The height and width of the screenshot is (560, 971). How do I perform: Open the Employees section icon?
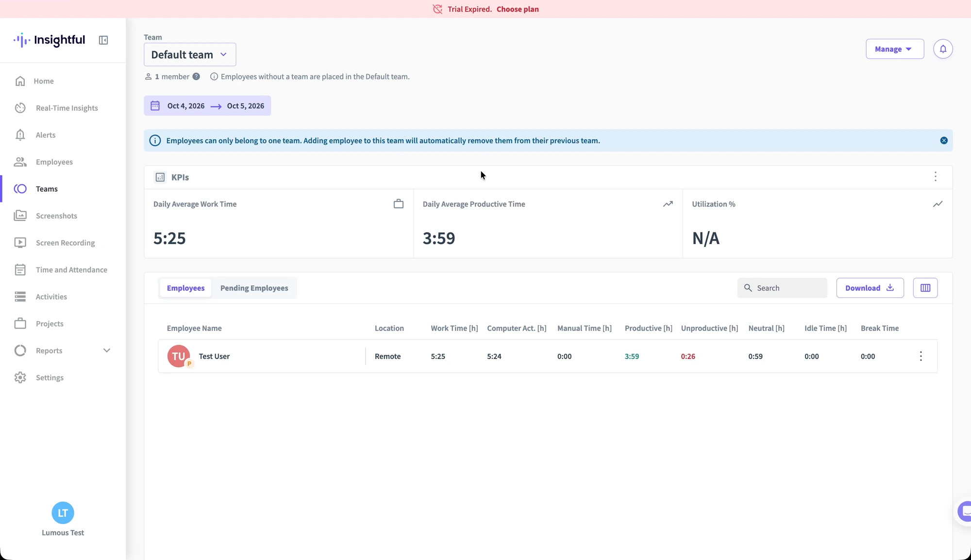(20, 162)
